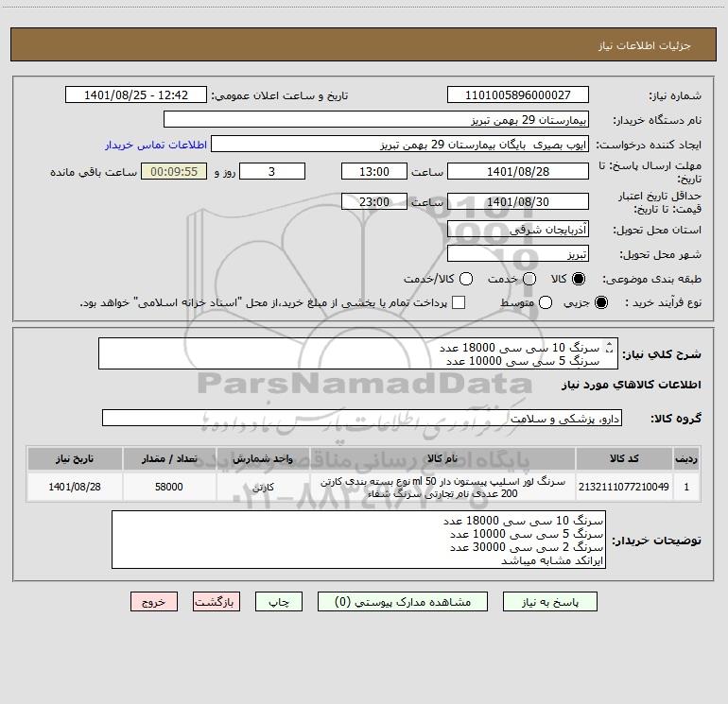The width and height of the screenshot is (728, 704).
Task: Click the remaining days field showing 3
Action: (272, 171)
